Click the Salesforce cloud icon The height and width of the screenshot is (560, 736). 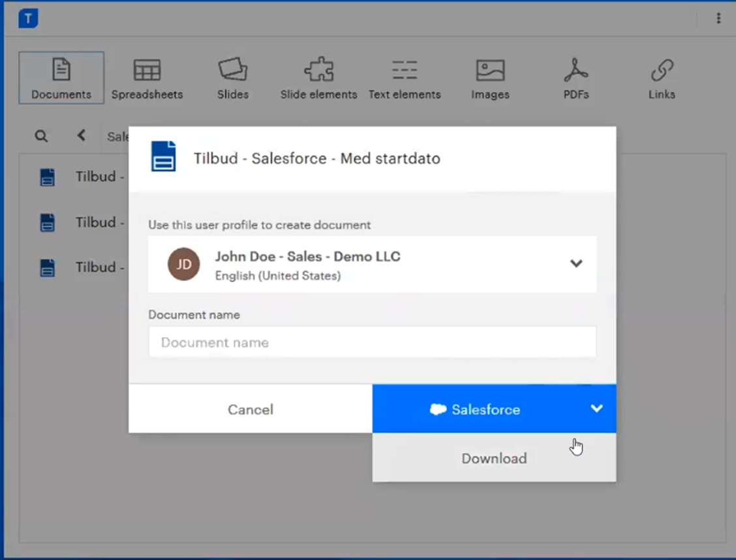point(438,409)
